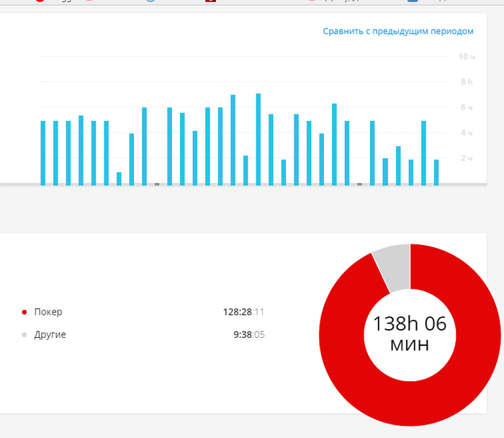
Task: Click the 9:38:05 duration value
Action: tap(249, 335)
